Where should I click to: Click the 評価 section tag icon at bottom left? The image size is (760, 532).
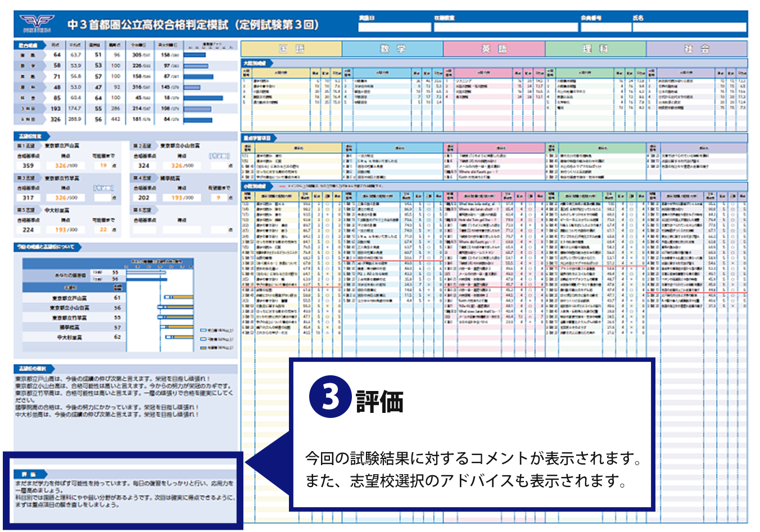28,472
